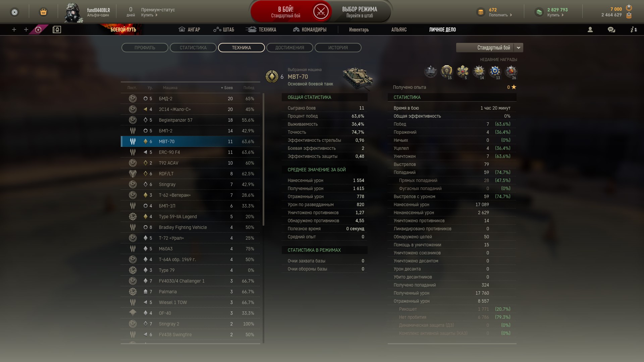Open the friends contacts icon

(590, 29)
